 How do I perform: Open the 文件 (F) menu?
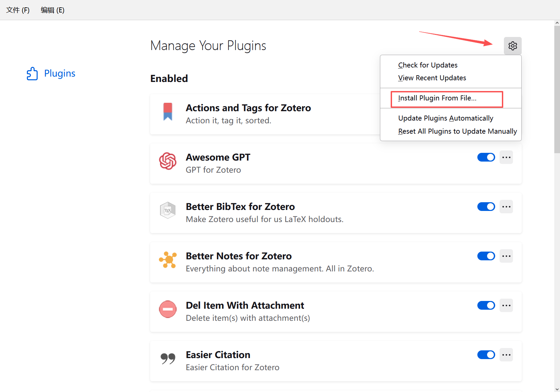(18, 10)
